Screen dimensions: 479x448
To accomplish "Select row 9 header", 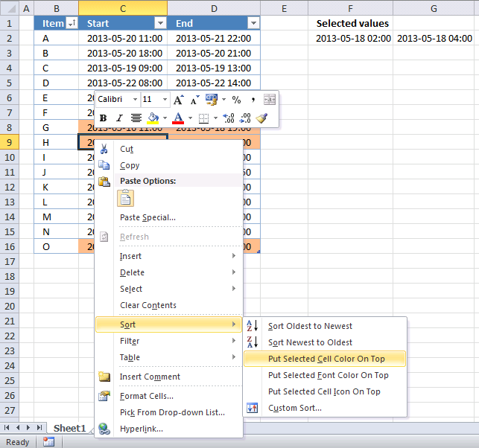I will click(x=10, y=142).
